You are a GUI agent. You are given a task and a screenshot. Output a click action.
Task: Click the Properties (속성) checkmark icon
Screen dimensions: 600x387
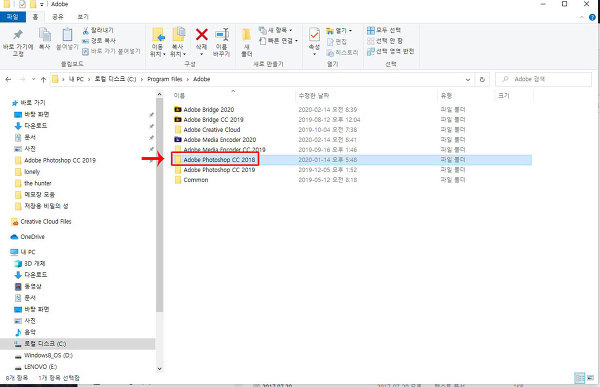[314, 35]
